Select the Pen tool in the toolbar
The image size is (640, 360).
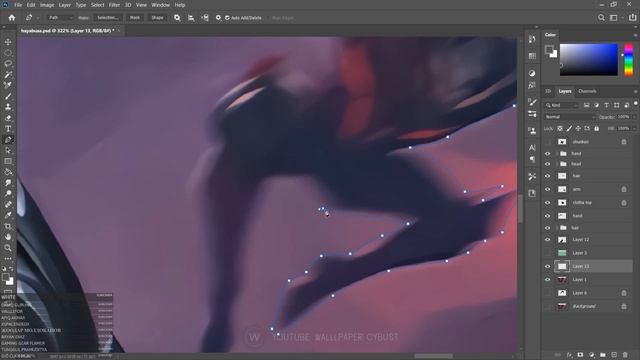click(x=8, y=140)
